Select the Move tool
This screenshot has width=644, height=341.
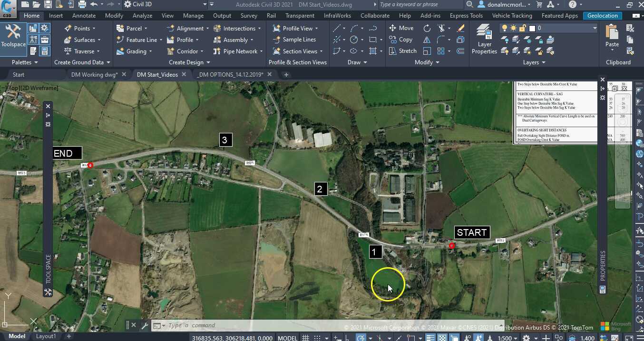pyautogui.click(x=402, y=28)
